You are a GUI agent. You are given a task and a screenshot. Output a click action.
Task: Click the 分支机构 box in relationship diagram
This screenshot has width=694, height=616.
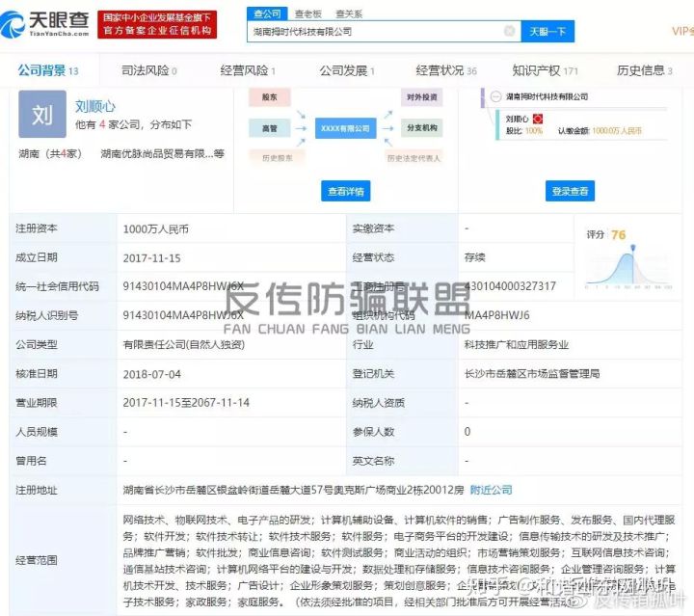[x=422, y=128]
